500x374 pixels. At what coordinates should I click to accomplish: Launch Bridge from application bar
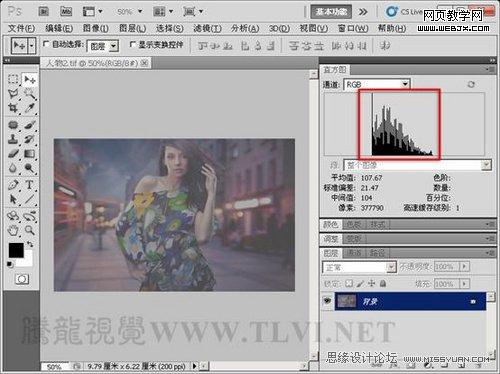[43, 11]
